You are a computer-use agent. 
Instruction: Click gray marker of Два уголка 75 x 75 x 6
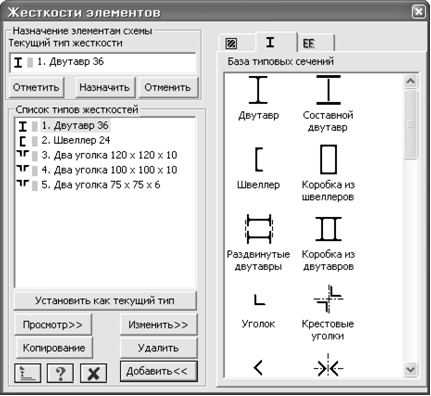pos(35,186)
